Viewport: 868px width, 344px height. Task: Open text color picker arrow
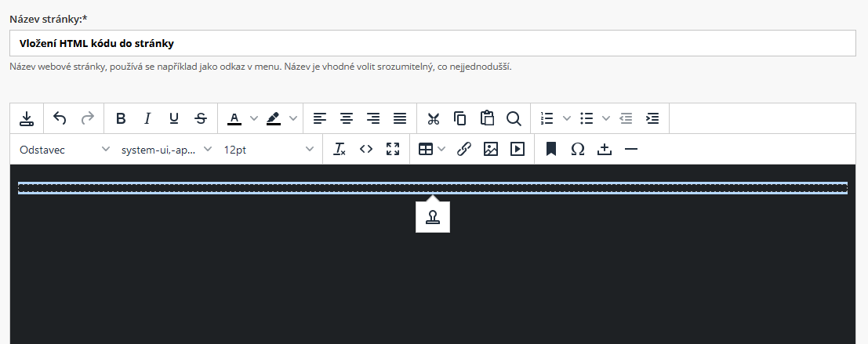coord(253,118)
